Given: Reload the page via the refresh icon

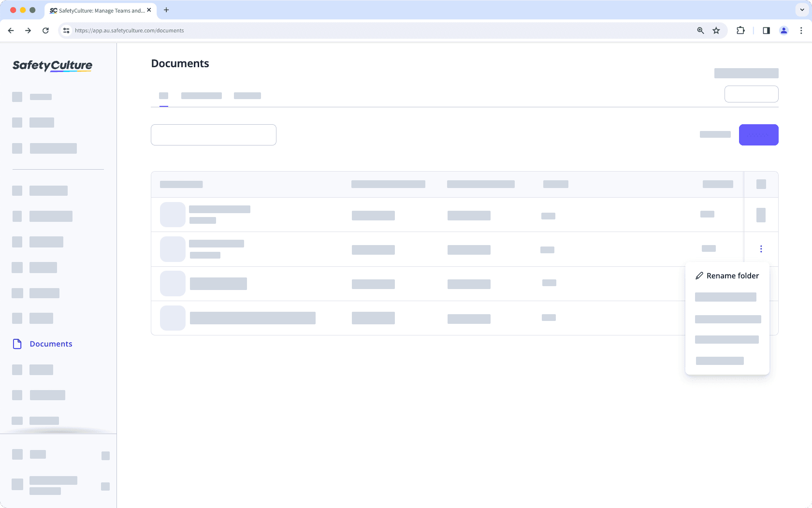Looking at the screenshot, I should point(45,30).
